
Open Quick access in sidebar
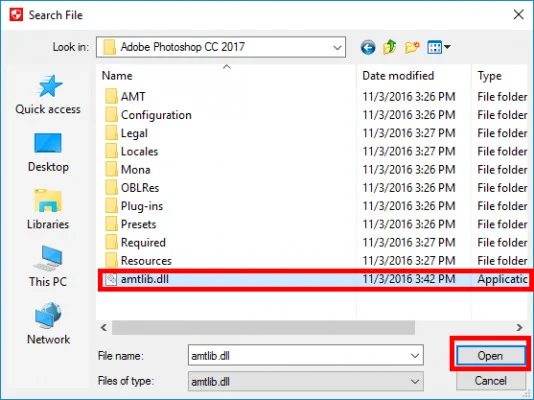pyautogui.click(x=48, y=95)
